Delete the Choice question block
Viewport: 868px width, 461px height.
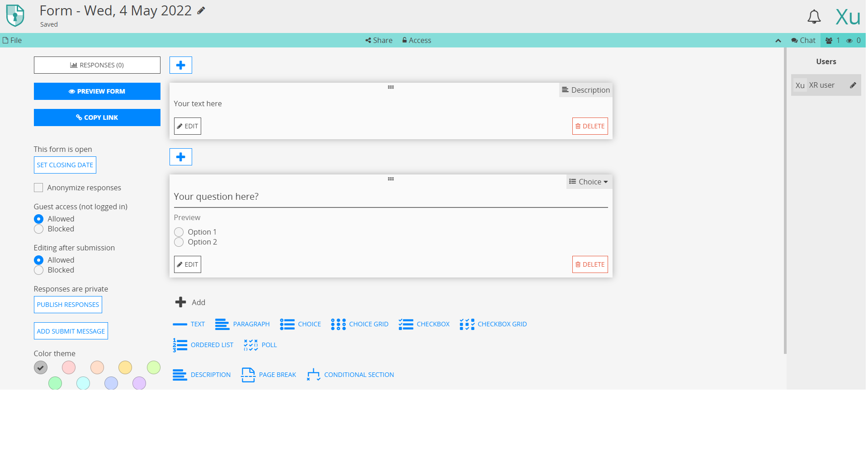click(590, 264)
